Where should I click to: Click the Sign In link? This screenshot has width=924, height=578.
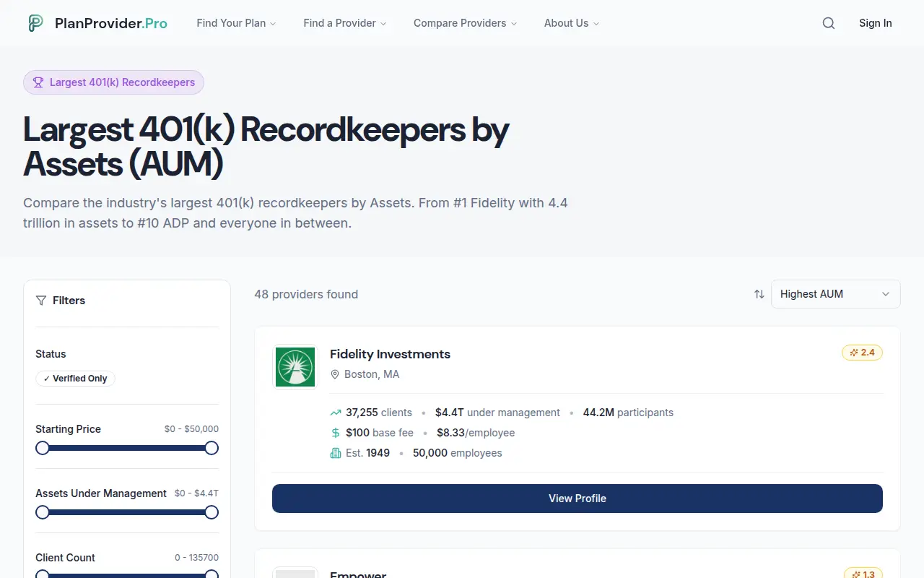click(875, 23)
